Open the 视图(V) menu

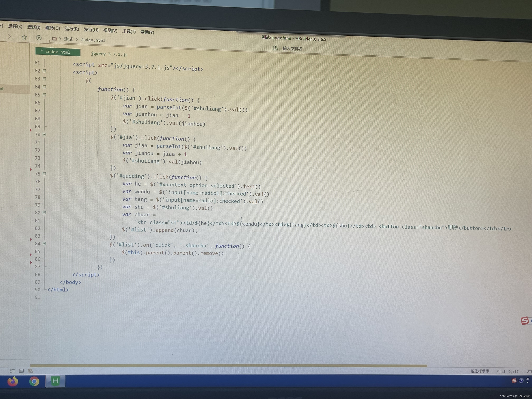coord(110,30)
